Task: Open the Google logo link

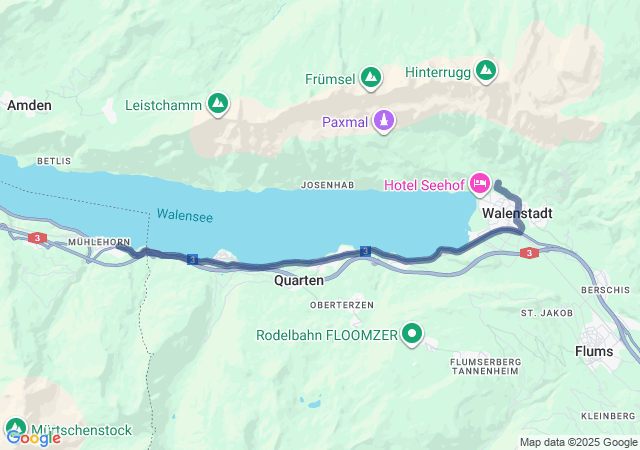Action: pyautogui.click(x=34, y=439)
